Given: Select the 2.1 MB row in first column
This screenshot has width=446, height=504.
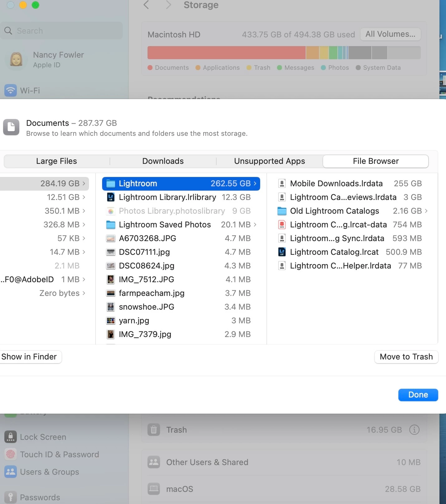Looking at the screenshot, I should pyautogui.click(x=45, y=266).
